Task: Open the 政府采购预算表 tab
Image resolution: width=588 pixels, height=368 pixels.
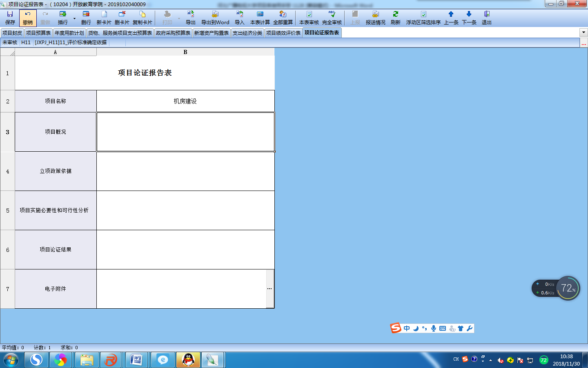Action: click(173, 33)
